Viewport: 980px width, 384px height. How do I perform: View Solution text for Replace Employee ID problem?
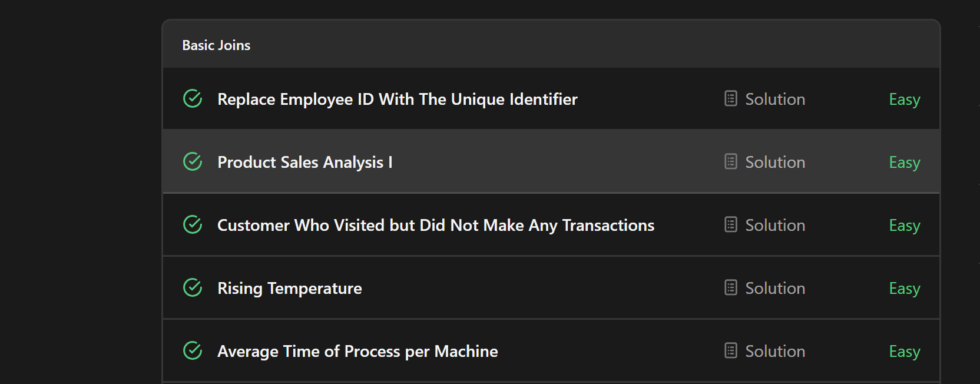[775, 99]
